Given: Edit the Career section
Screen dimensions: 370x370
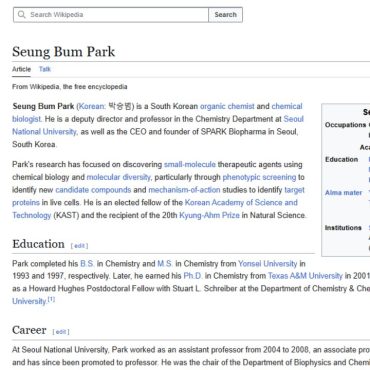Looking at the screenshot, I should click(x=61, y=332).
